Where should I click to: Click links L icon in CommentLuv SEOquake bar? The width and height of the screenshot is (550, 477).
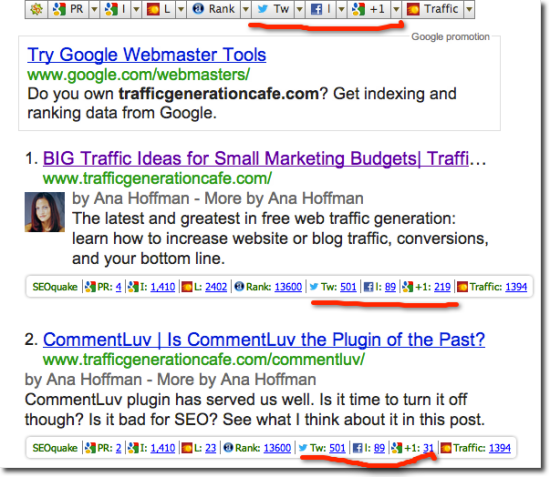point(187,448)
